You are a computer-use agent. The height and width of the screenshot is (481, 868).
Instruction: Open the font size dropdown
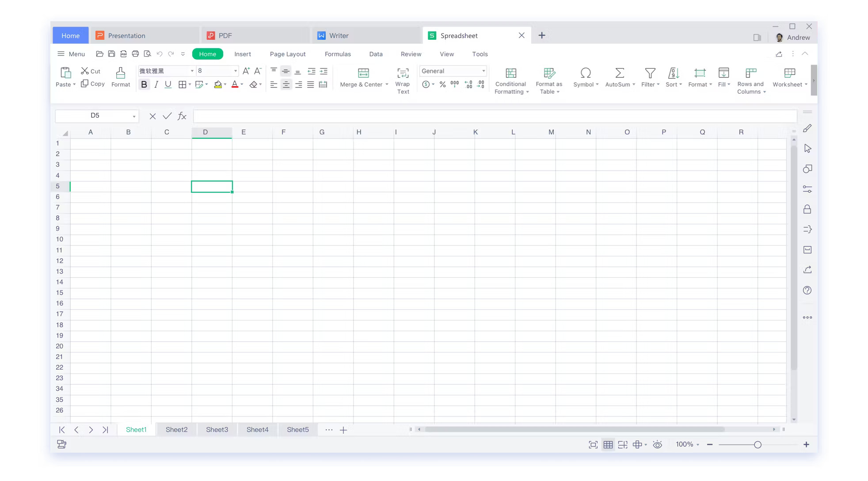(236, 71)
